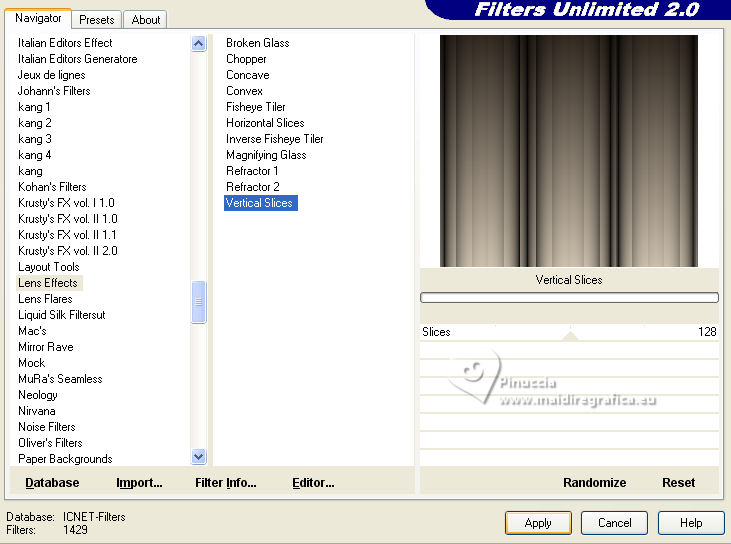This screenshot has width=731, height=544.
Task: Select the Neology category
Action: click(38, 395)
